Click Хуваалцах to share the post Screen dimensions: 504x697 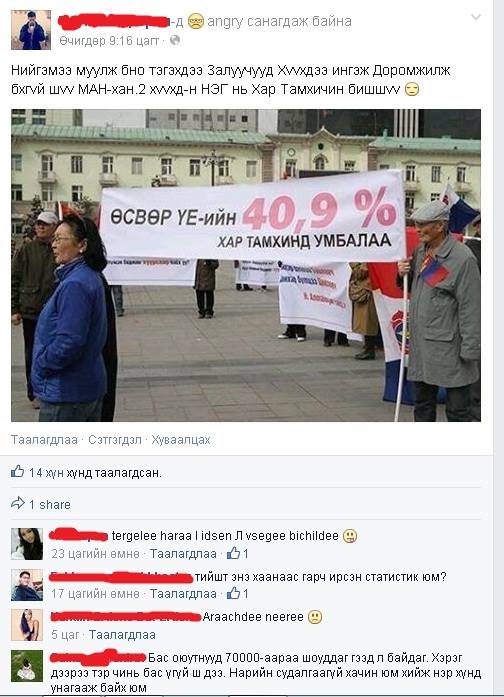(x=180, y=440)
